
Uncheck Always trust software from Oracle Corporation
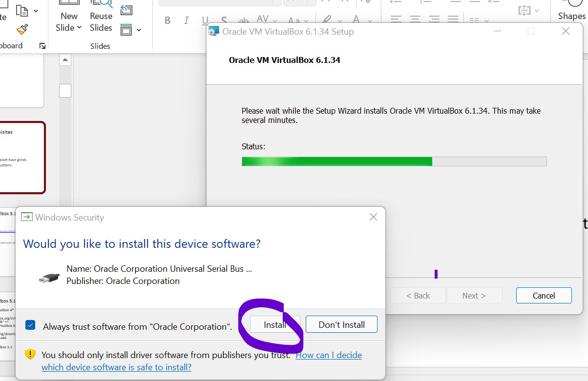[31, 325]
